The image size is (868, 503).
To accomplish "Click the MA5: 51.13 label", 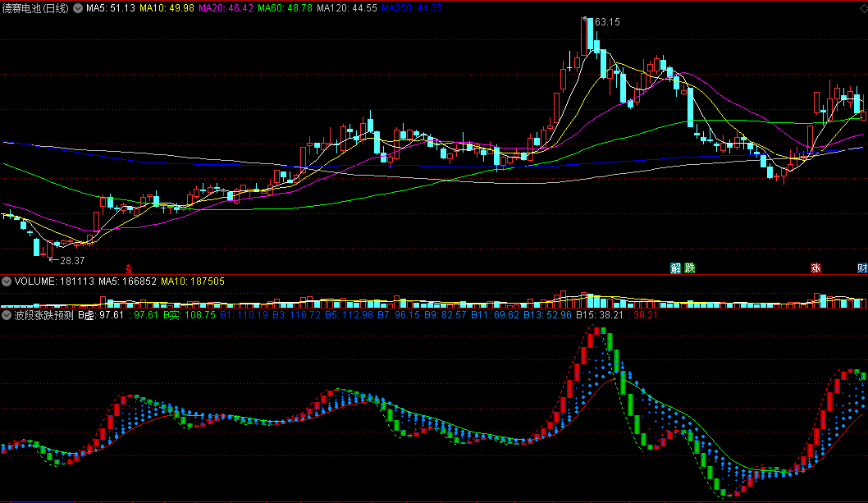I will tap(111, 8).
